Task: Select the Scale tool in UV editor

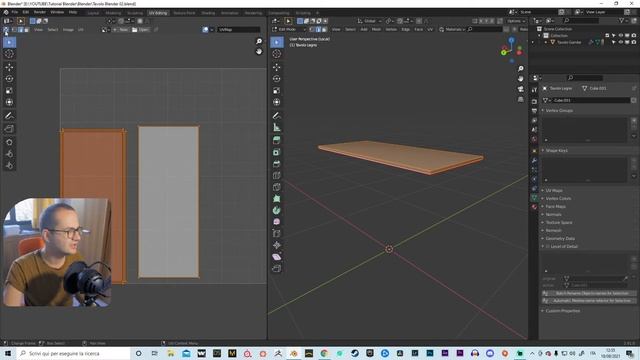Action: pos(9,91)
